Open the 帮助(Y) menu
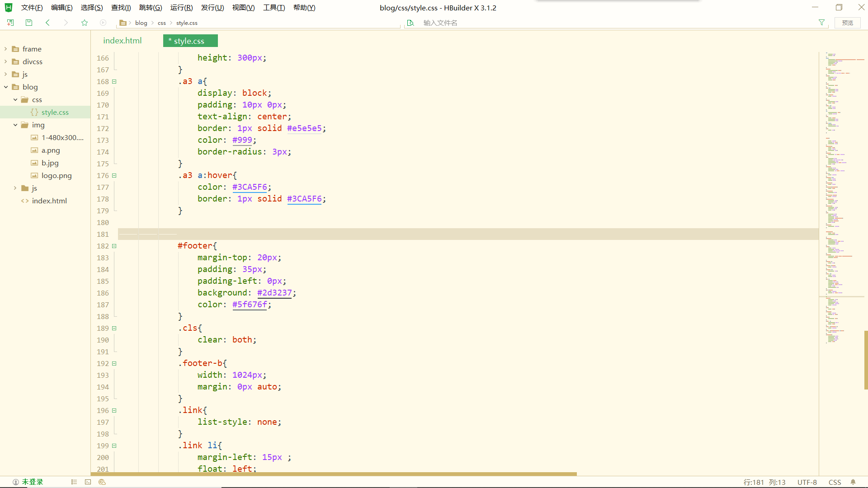This screenshot has height=488, width=868. pos(304,8)
